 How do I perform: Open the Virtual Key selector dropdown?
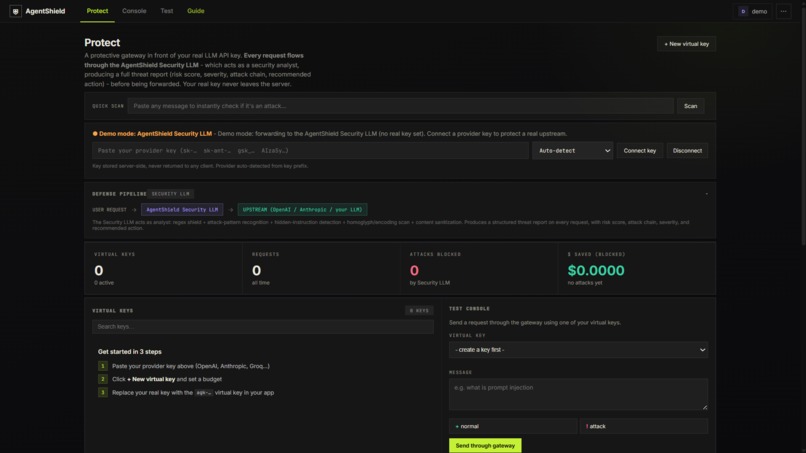pos(578,350)
